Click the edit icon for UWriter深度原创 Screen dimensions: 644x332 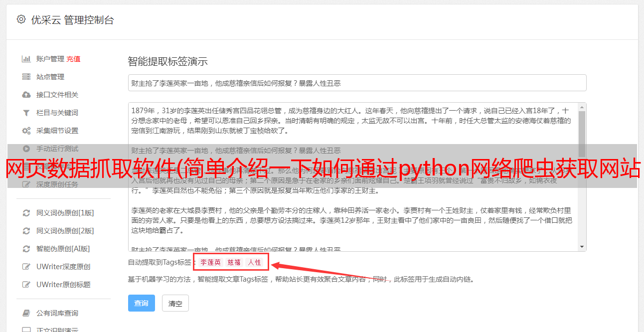click(x=26, y=267)
